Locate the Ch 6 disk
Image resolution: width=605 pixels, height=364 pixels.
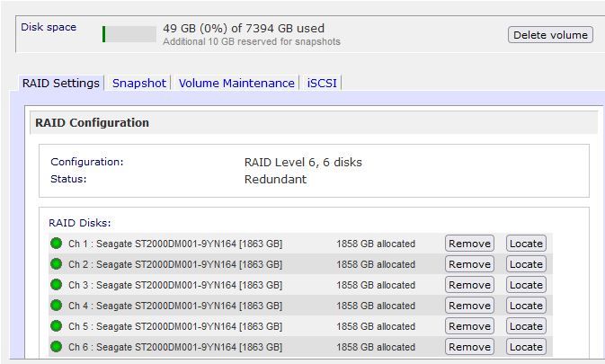[526, 347]
